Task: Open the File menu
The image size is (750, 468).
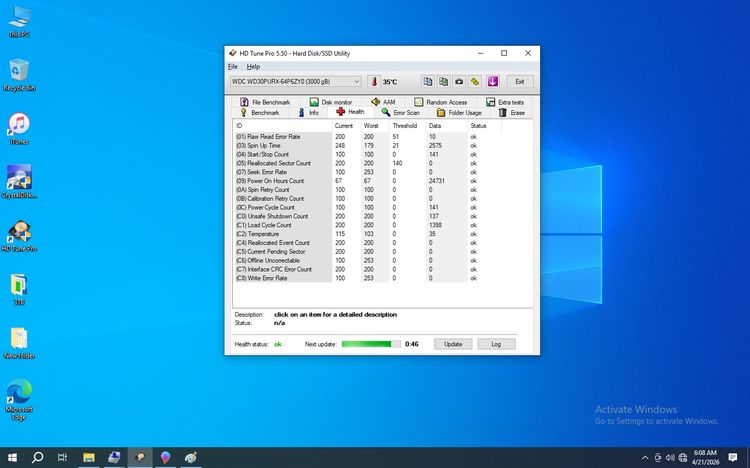Action: click(232, 67)
